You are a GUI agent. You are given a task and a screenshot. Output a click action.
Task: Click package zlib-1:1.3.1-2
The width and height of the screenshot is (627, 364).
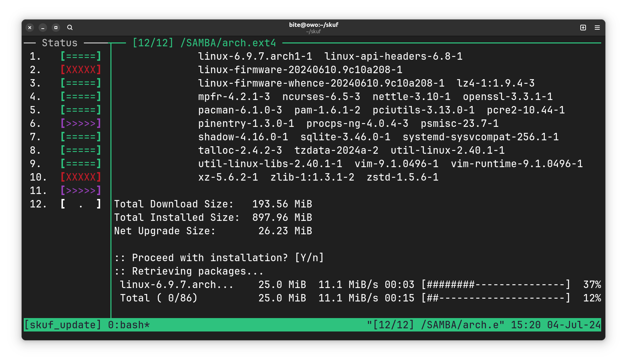pyautogui.click(x=312, y=177)
